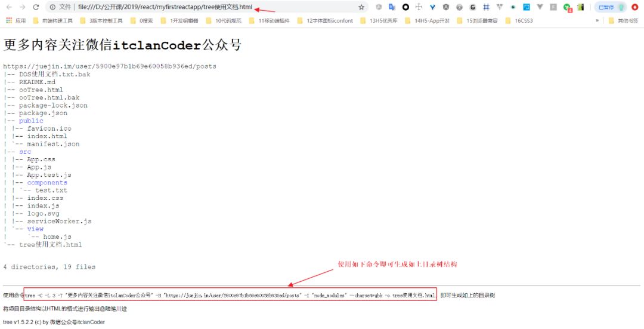Open the 3版本控制工具 bookmark folder
Screen dimensions: 644x329
[101, 20]
